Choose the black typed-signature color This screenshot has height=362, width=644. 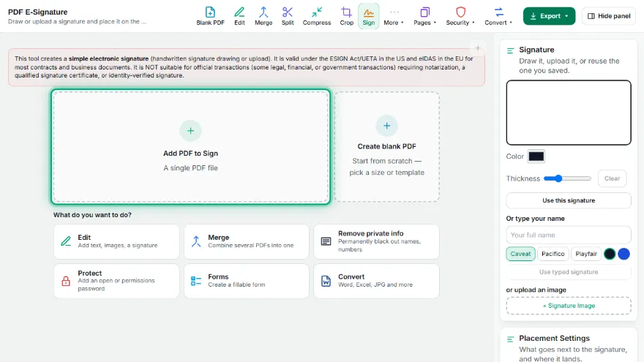coord(610,254)
